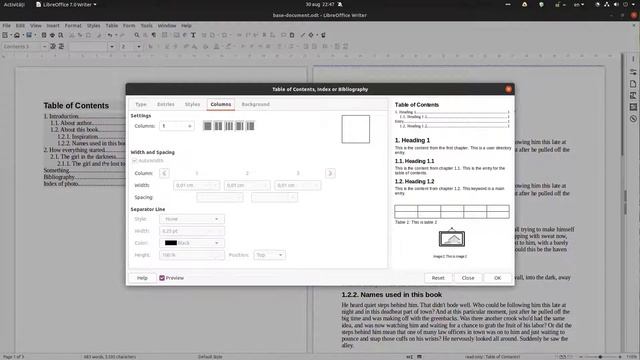The height and width of the screenshot is (360, 640).
Task: Click the clock in top bar
Action: 320,4
